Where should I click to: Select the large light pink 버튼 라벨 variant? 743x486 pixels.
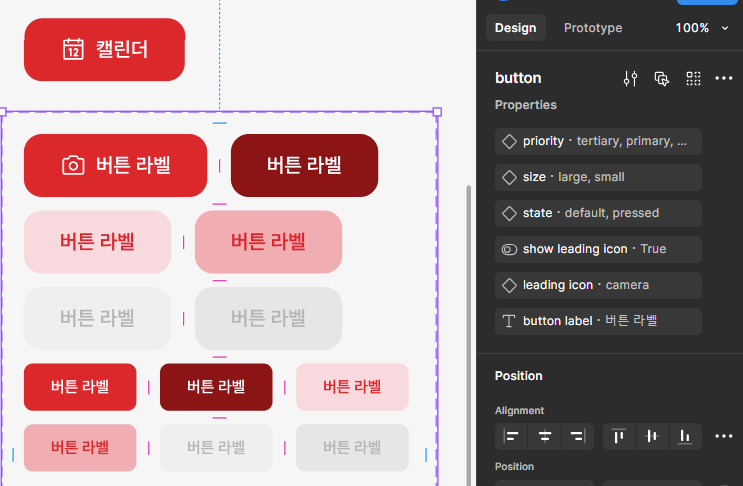[x=97, y=242]
